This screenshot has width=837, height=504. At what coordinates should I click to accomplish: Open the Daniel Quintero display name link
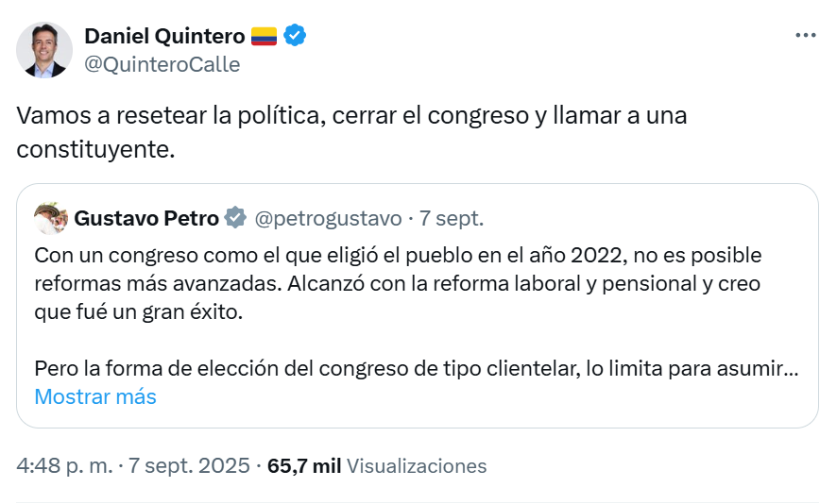point(164,36)
